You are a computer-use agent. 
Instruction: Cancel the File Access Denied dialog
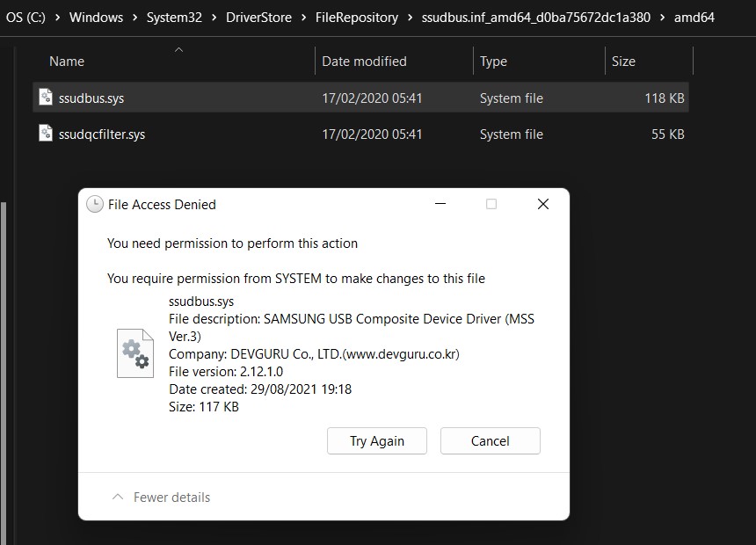pyautogui.click(x=491, y=440)
